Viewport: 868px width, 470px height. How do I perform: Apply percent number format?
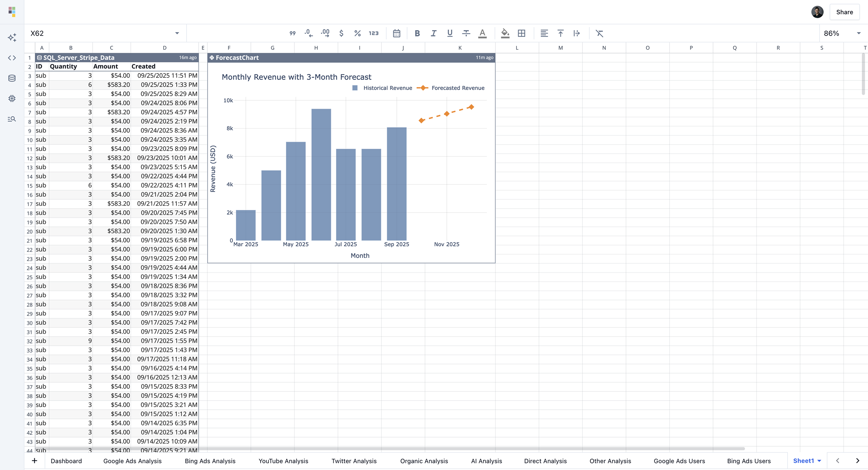[x=357, y=33]
